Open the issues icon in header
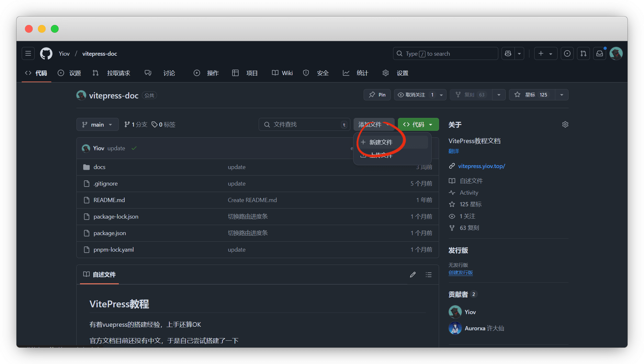Viewport: 644px width, 364px height. 567,53
